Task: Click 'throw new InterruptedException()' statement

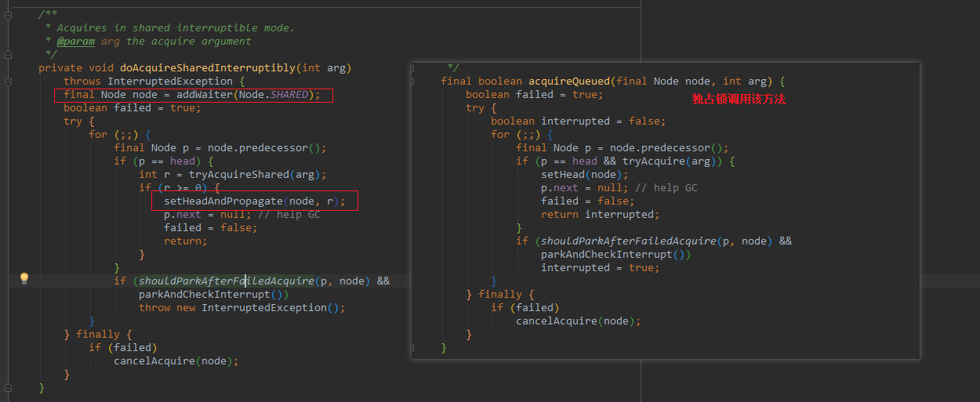Action: (x=241, y=308)
